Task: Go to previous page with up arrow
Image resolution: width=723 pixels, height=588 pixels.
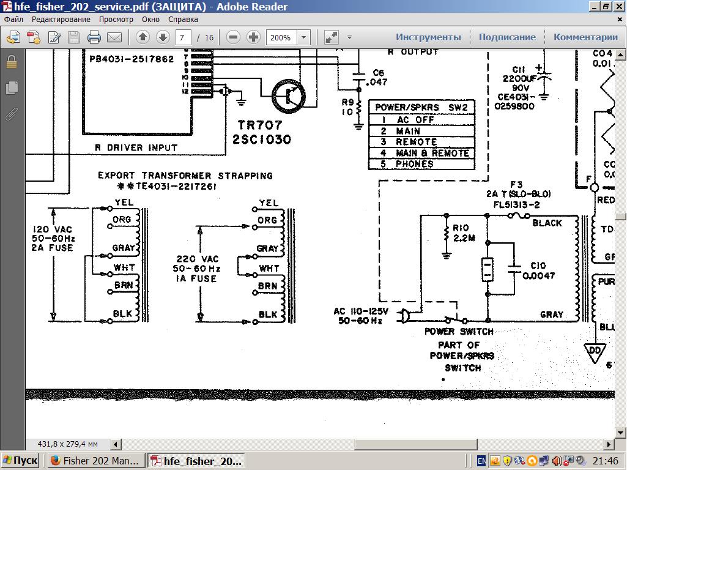Action: 143,37
